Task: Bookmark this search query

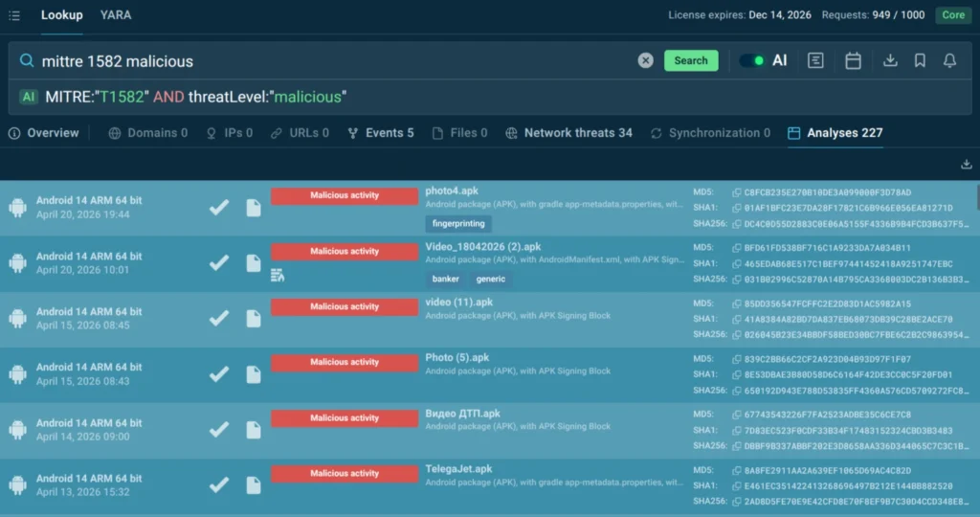Action: (x=920, y=60)
